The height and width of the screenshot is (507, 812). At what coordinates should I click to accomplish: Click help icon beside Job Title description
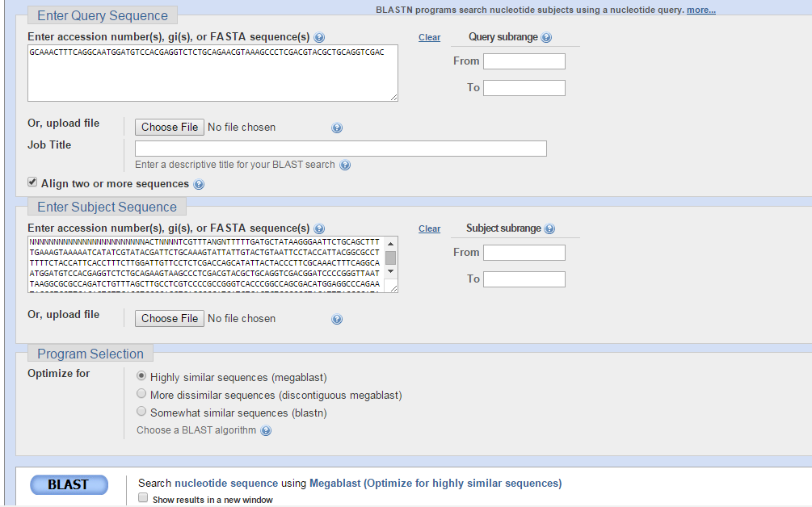[345, 166]
